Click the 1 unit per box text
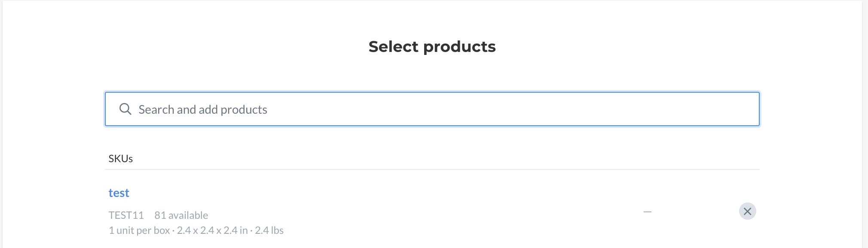 pyautogui.click(x=139, y=230)
